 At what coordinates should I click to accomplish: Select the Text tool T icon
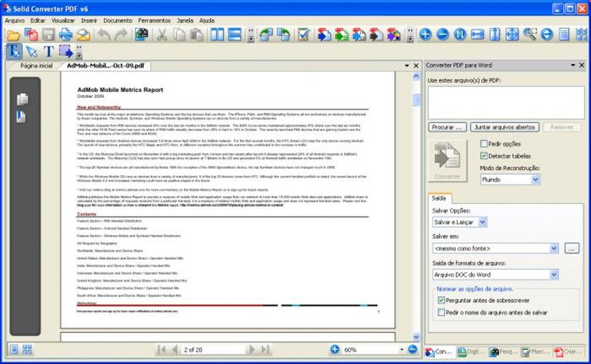(x=49, y=52)
